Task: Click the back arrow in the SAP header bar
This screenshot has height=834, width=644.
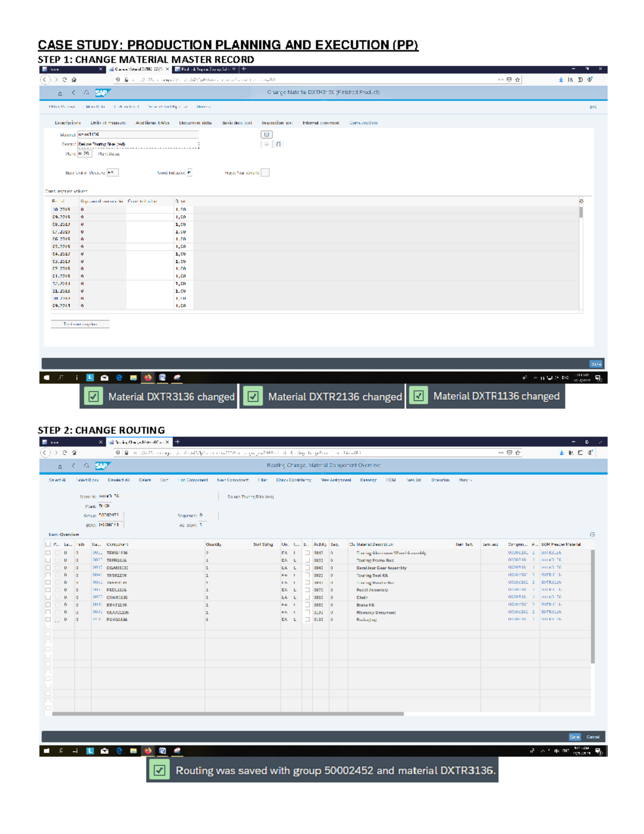Action: [73, 93]
